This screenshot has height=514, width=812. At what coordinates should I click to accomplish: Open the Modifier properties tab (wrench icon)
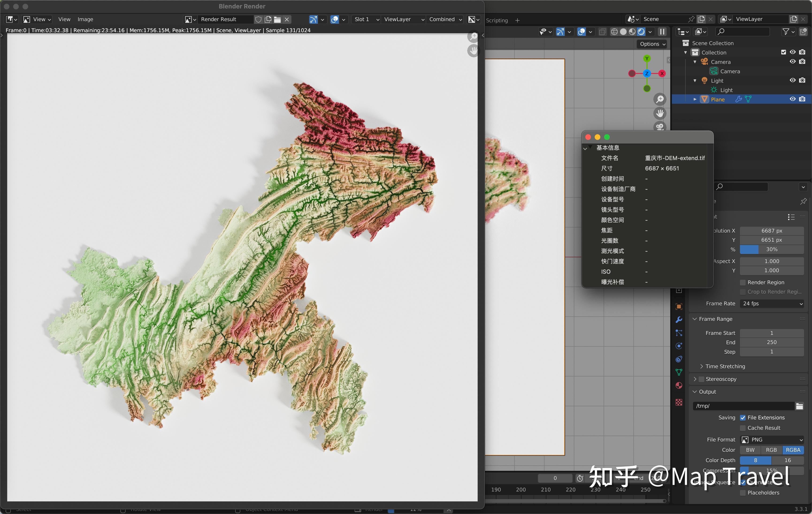[679, 319]
